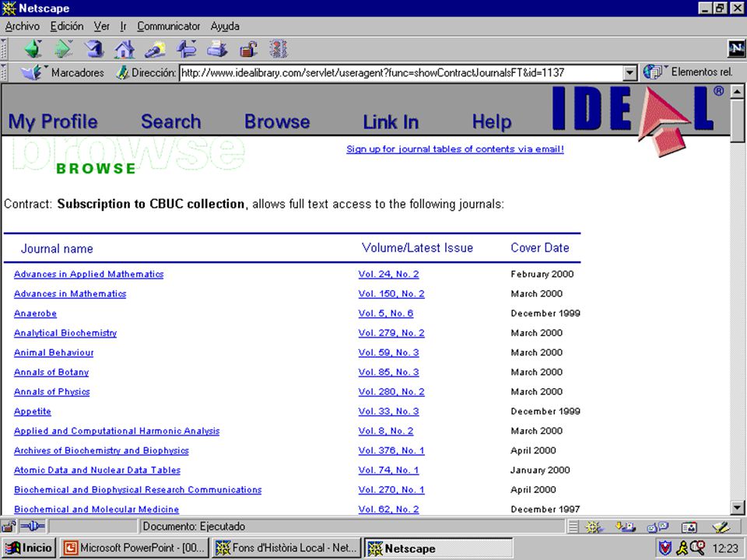Open IDEAL Help
Screen dimensions: 747x560
[x=492, y=122]
